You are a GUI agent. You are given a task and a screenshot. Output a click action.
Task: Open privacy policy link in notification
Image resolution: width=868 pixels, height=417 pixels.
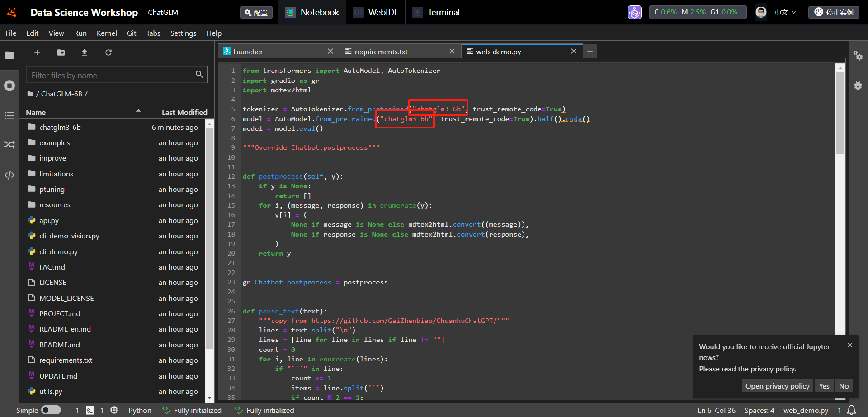(777, 386)
